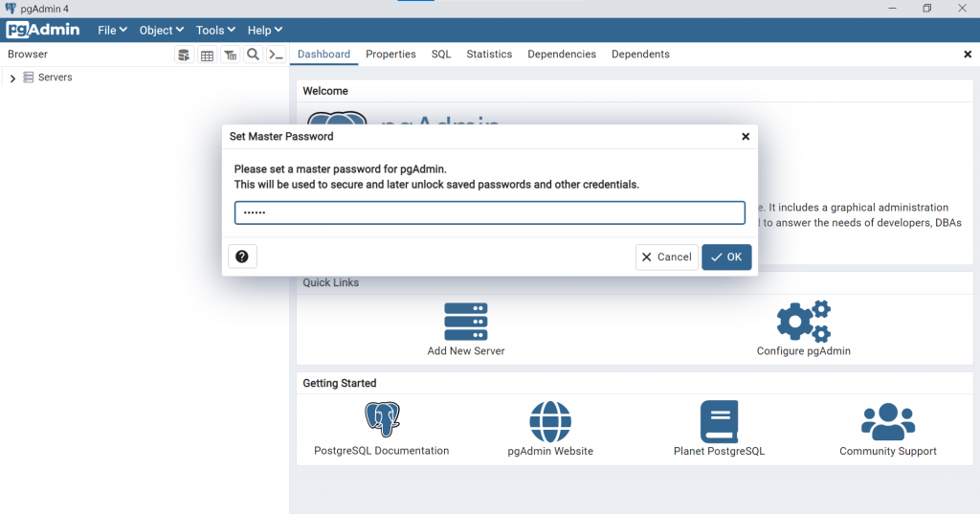Click the pgAdmin Website link text
This screenshot has height=514, width=980.
point(550,451)
